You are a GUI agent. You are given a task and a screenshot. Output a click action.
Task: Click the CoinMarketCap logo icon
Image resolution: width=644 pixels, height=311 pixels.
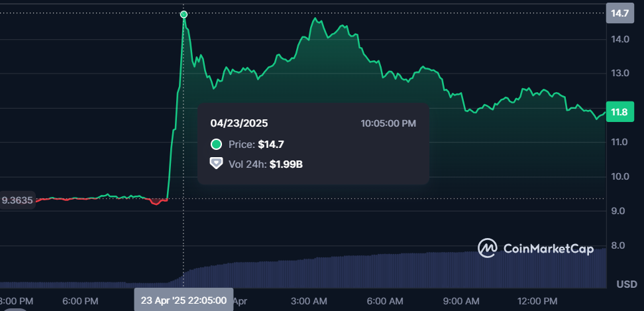tap(488, 248)
